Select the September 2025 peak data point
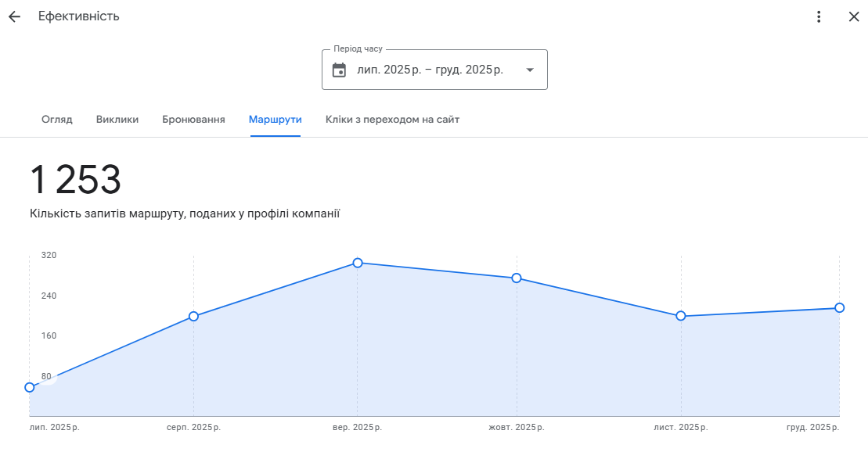 point(358,263)
